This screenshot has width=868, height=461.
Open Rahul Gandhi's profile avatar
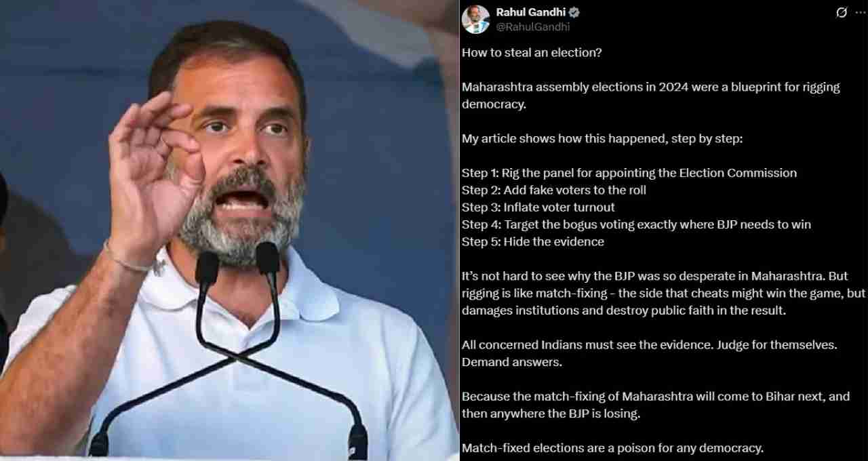click(x=475, y=19)
